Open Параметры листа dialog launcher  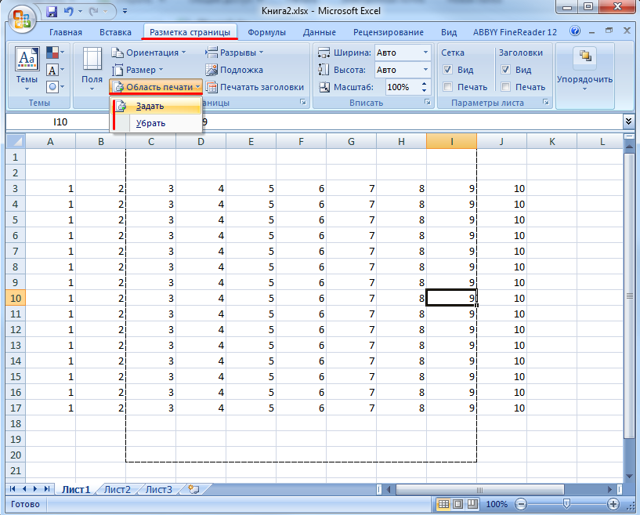(545, 102)
